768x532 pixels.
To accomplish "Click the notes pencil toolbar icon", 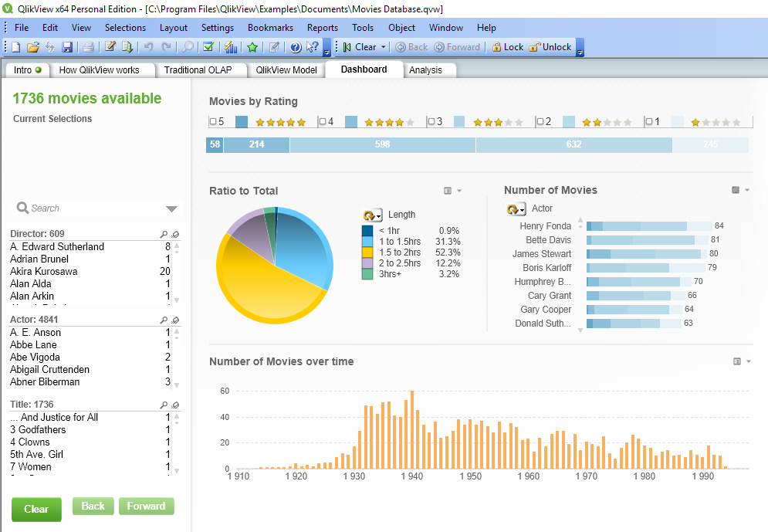I will 274,47.
